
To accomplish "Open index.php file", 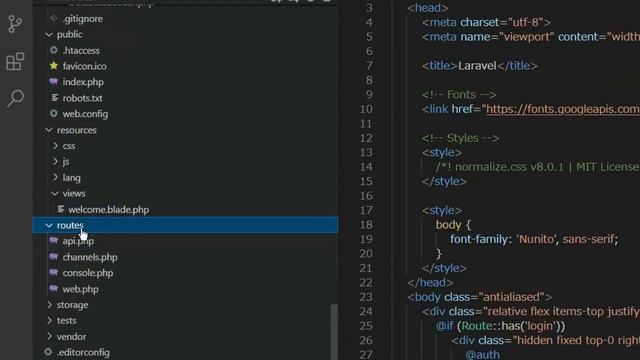I will click(83, 82).
